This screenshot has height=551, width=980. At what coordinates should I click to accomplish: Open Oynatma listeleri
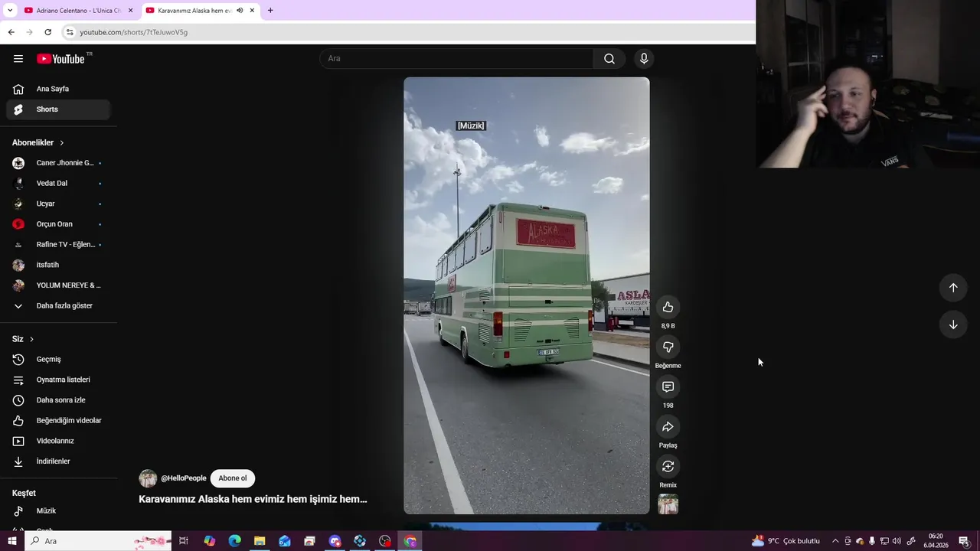[x=58, y=380]
